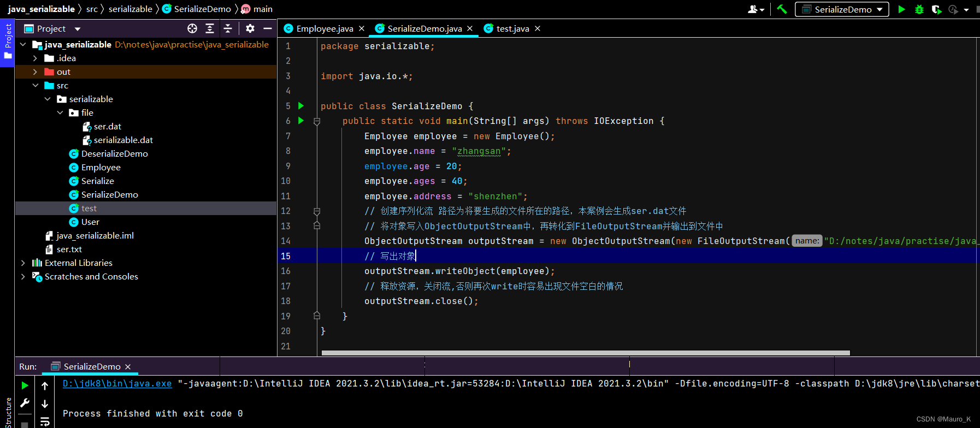
Task: Open run configuration wrench in Run panel
Action: 25,403
